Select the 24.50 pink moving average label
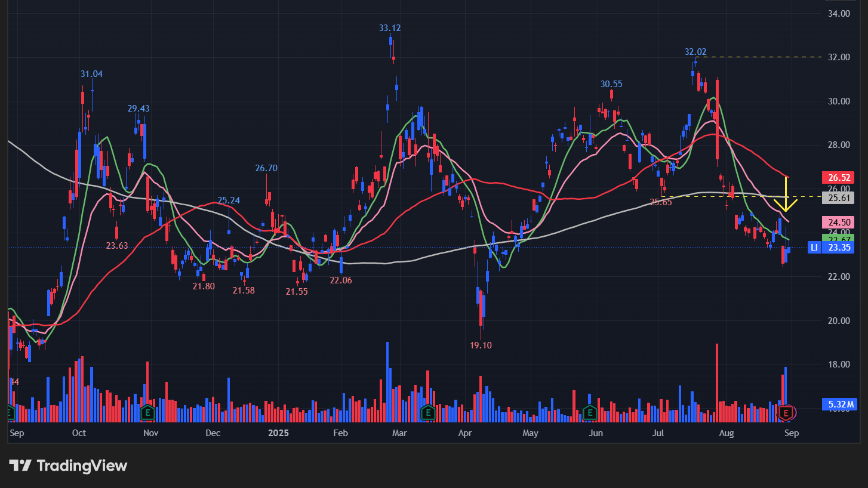The image size is (868, 488). click(838, 222)
